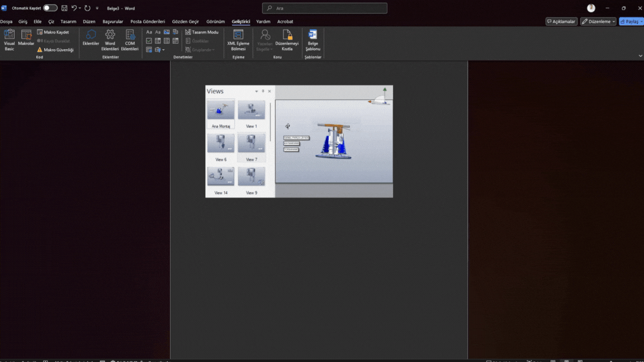Open Belge Şablonu dialog

pyautogui.click(x=312, y=40)
